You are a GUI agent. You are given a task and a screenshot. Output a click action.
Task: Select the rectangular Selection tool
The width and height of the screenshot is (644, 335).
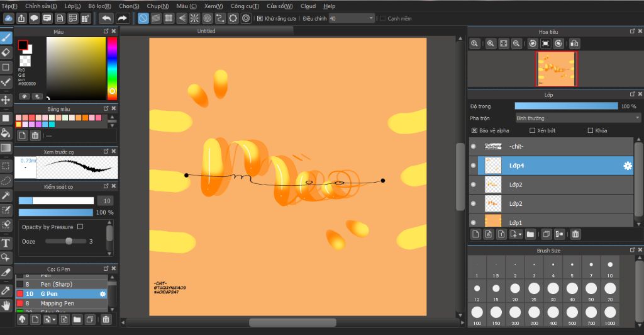6,166
